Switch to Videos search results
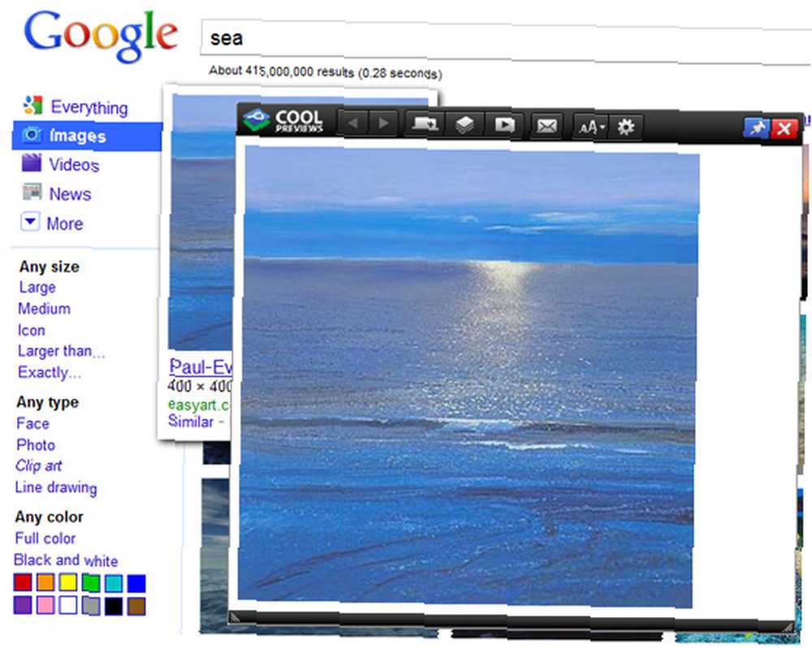This screenshot has height=648, width=812. 74,165
